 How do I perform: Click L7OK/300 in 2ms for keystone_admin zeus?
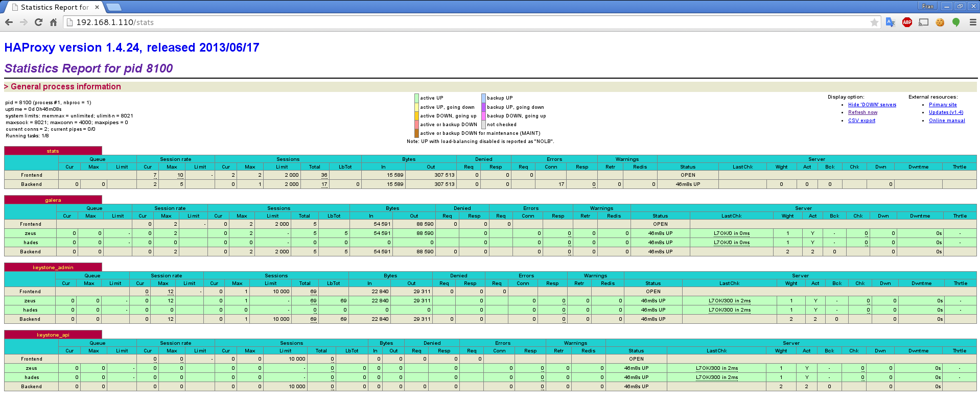click(730, 301)
